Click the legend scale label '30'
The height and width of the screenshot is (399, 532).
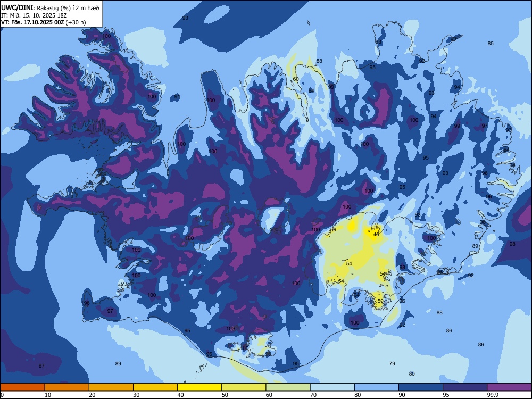[136, 395]
